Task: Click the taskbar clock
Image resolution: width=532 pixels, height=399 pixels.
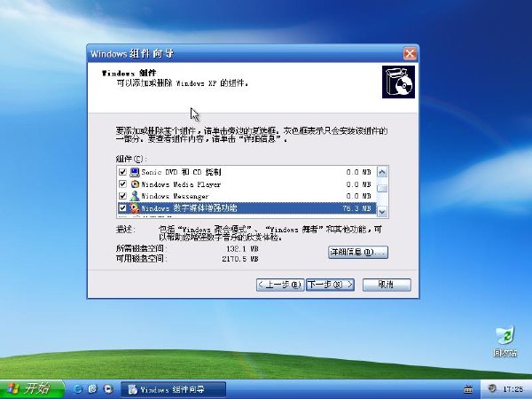Action: tap(513, 389)
